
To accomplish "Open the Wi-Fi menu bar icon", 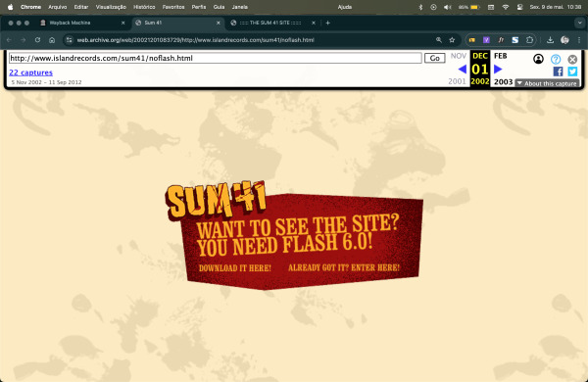I will click(505, 7).
